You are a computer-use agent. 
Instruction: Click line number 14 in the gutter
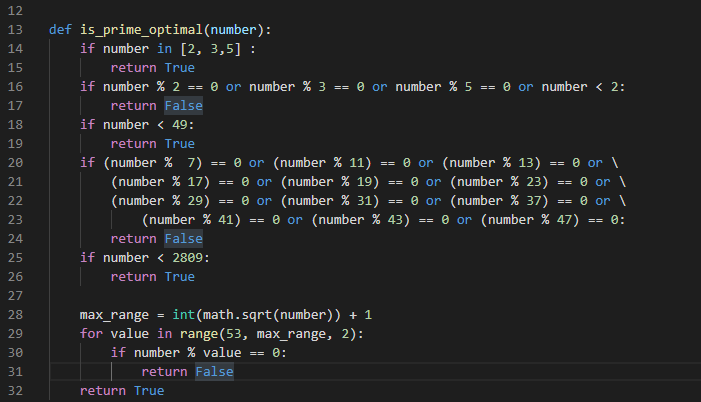click(x=15, y=49)
